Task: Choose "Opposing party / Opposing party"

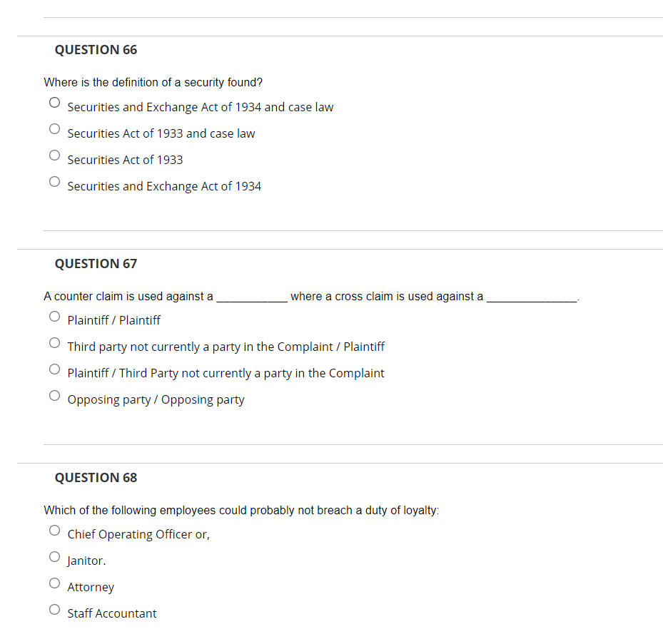Action: click(54, 395)
